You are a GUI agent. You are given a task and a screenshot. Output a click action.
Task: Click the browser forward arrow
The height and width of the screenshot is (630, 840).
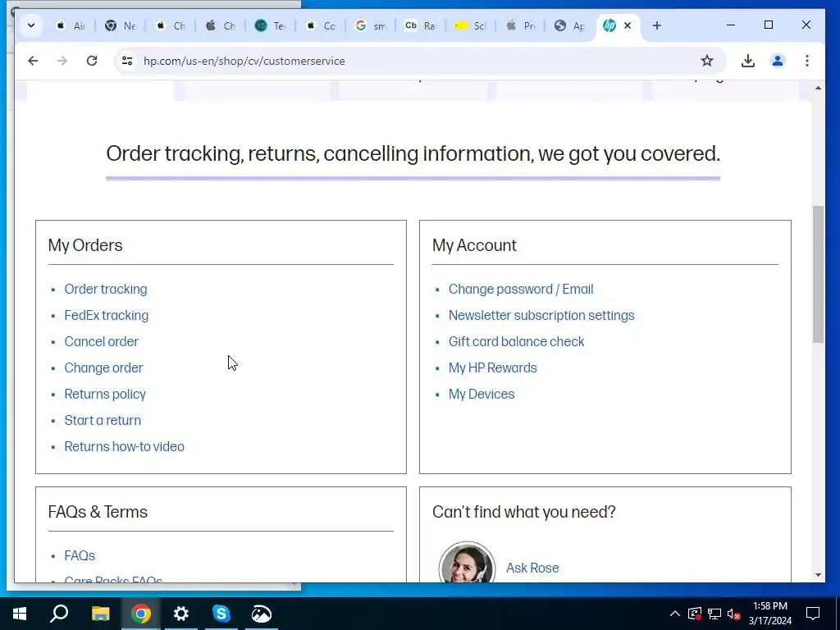pyautogui.click(x=62, y=61)
